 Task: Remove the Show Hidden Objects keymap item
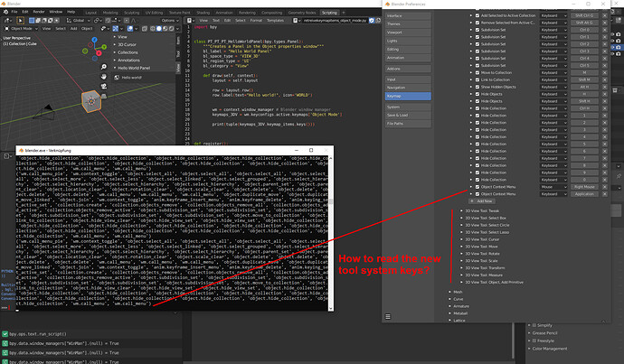[604, 87]
